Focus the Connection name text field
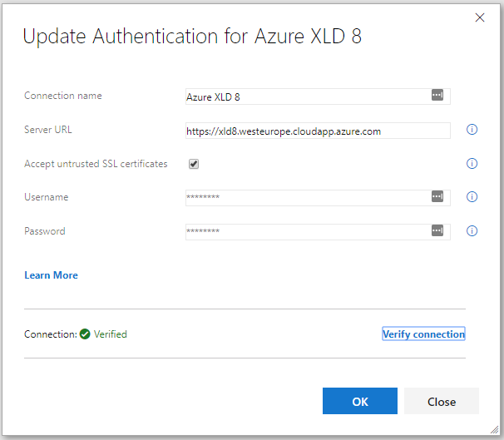Viewport: 504px width, 440px height. click(x=308, y=96)
